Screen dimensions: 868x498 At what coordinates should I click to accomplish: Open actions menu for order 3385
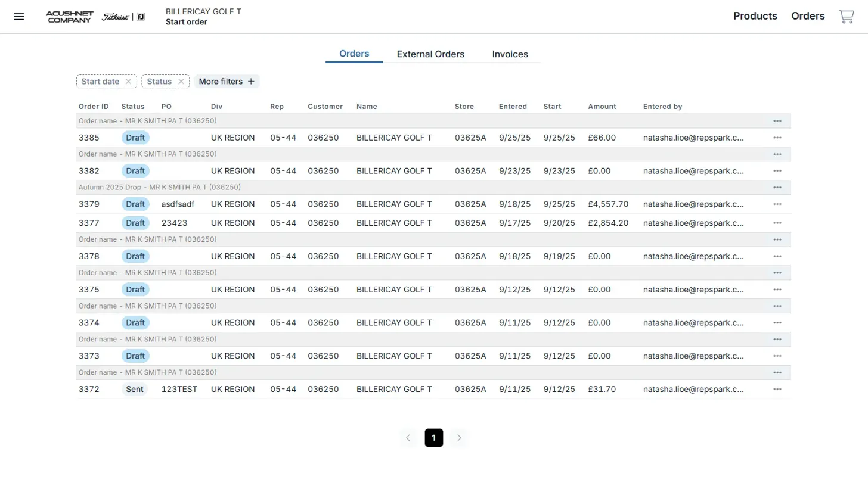tap(777, 138)
